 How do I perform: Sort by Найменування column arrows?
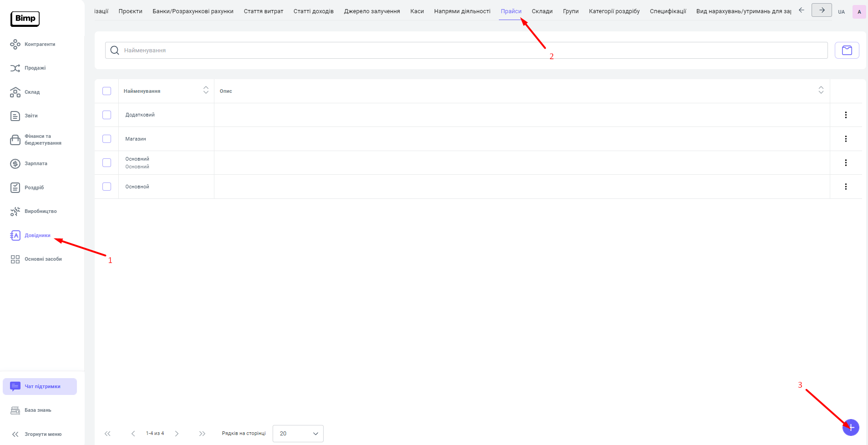point(206,90)
